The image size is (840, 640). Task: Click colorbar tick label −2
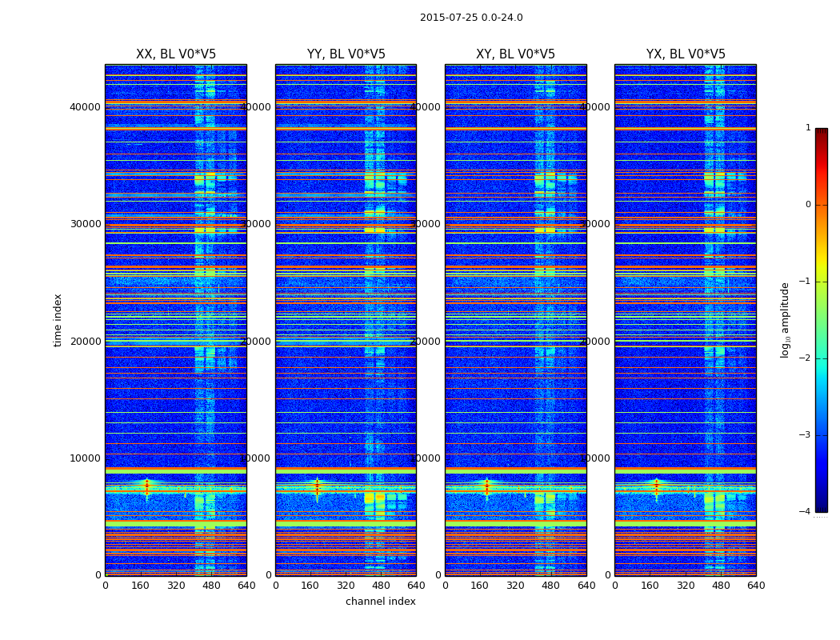point(805,358)
